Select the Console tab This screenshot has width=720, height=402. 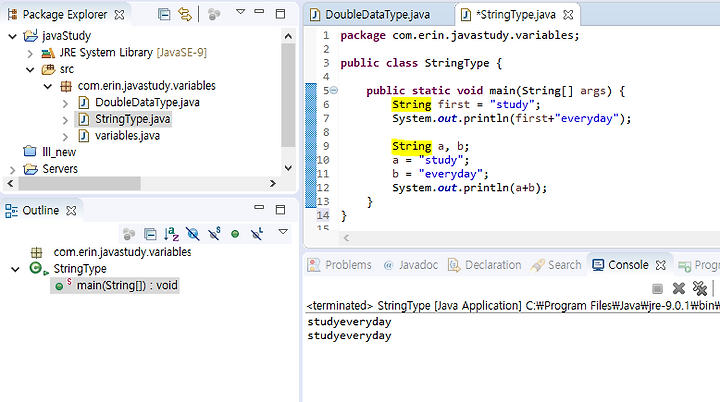coord(620,265)
